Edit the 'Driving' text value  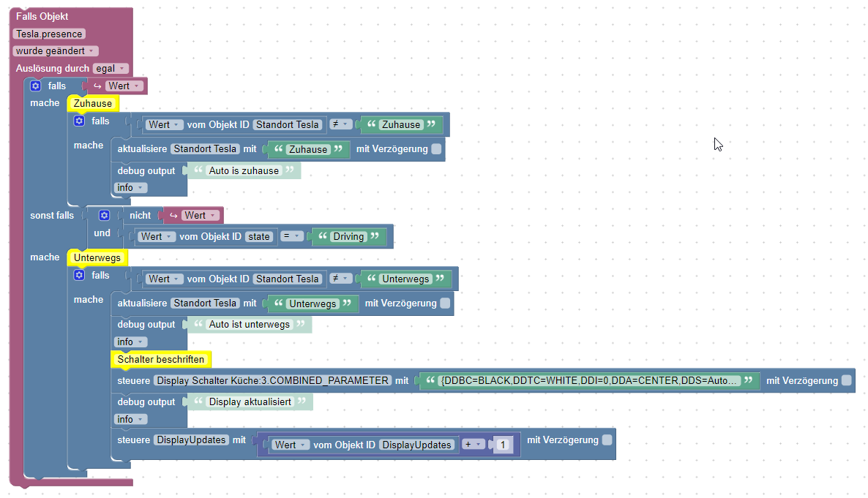point(349,236)
